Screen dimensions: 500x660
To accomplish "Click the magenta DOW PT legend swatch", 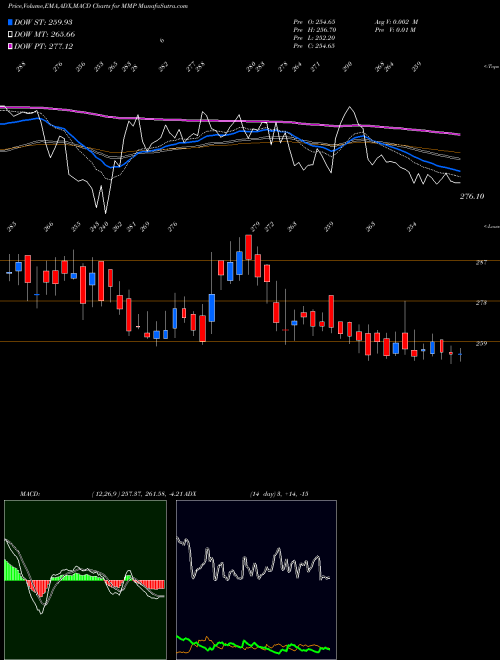I will (x=10, y=46).
